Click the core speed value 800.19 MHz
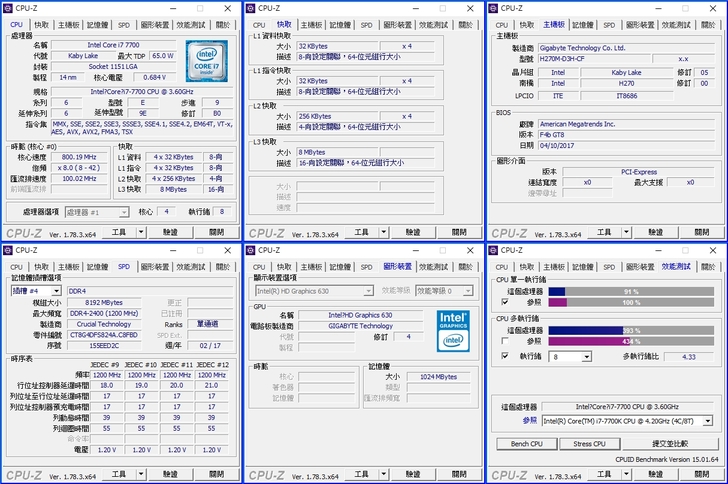The width and height of the screenshot is (728, 484). tap(79, 157)
